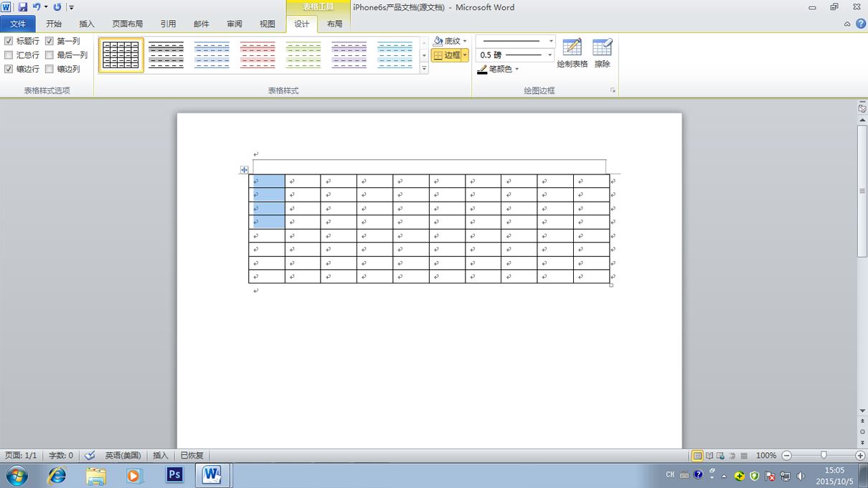Switch to web layout view

(x=721, y=456)
